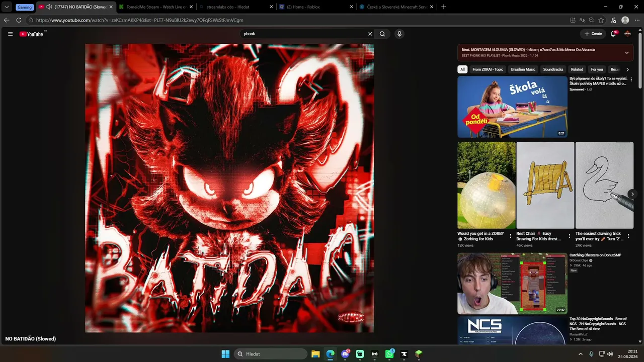Switch to the streamlabs obs tab
644x362 pixels.
pyautogui.click(x=236, y=7)
